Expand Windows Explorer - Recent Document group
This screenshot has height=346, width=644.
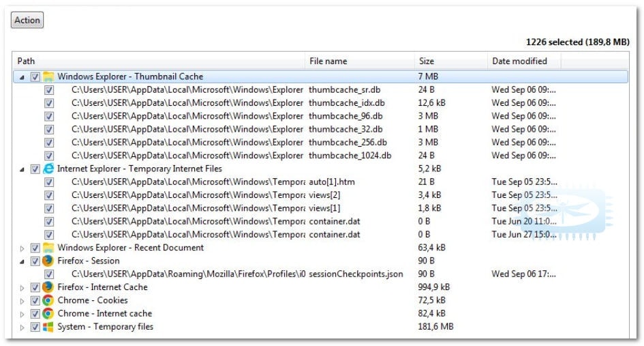(x=22, y=248)
